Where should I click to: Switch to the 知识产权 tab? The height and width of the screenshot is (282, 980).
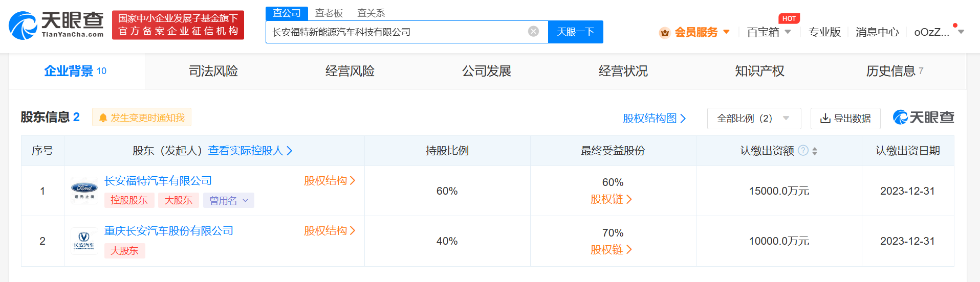pyautogui.click(x=759, y=71)
